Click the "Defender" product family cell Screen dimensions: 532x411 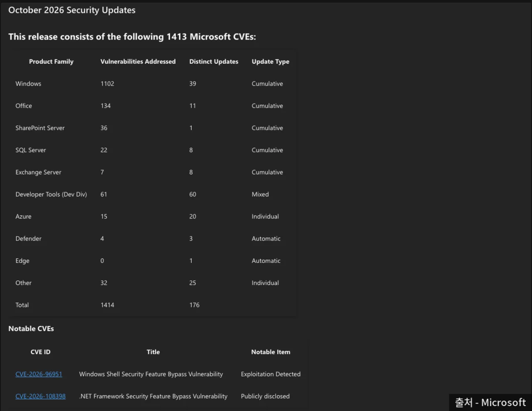point(28,238)
